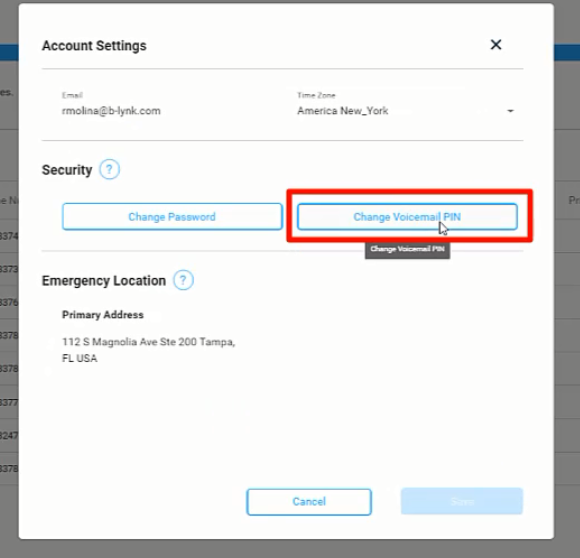Select the 112 S Magnolia Ave address text

click(x=148, y=350)
